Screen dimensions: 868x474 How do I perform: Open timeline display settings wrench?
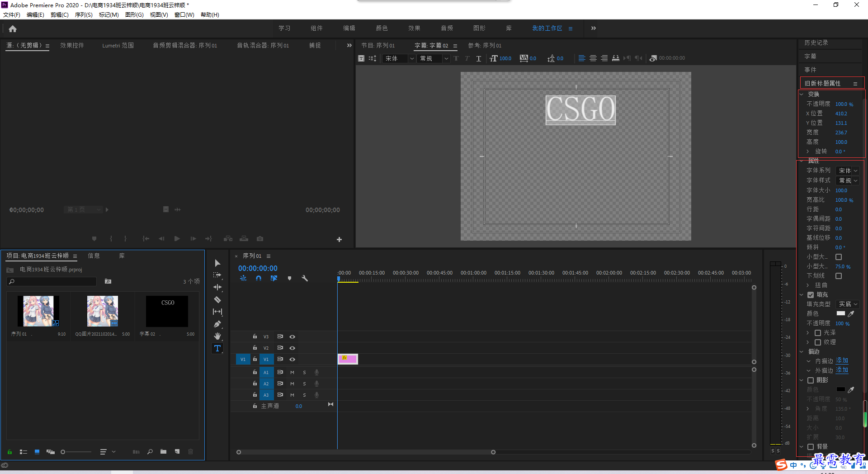point(305,278)
